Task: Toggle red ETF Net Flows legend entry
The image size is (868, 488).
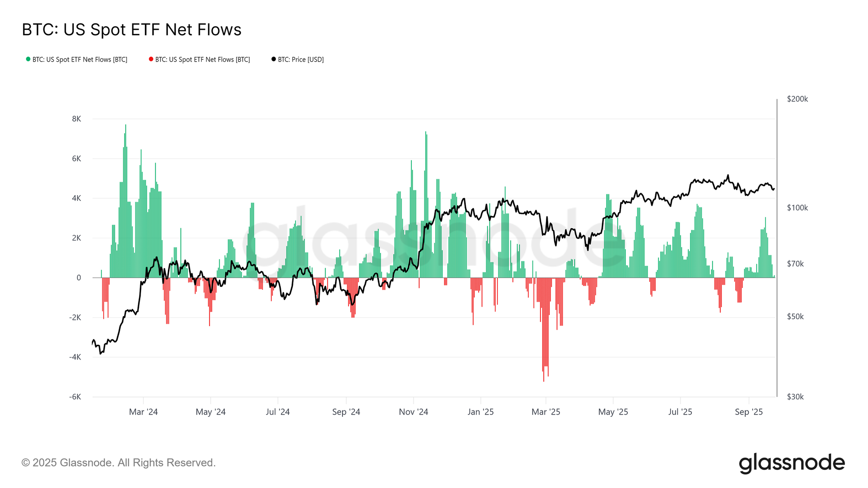Action: click(199, 59)
